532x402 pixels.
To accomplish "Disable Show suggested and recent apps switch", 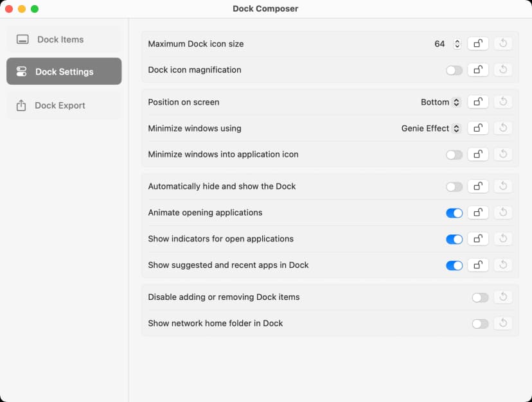I will (454, 265).
